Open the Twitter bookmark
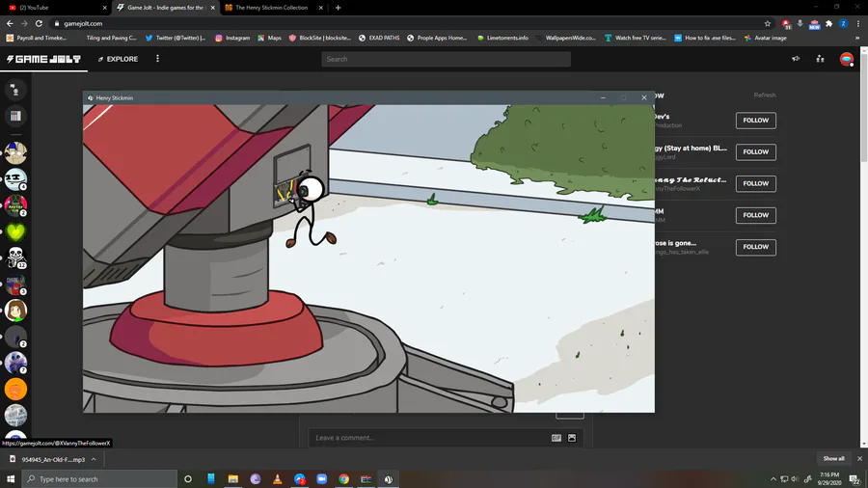Viewport: 868px width, 488px height. (176, 39)
